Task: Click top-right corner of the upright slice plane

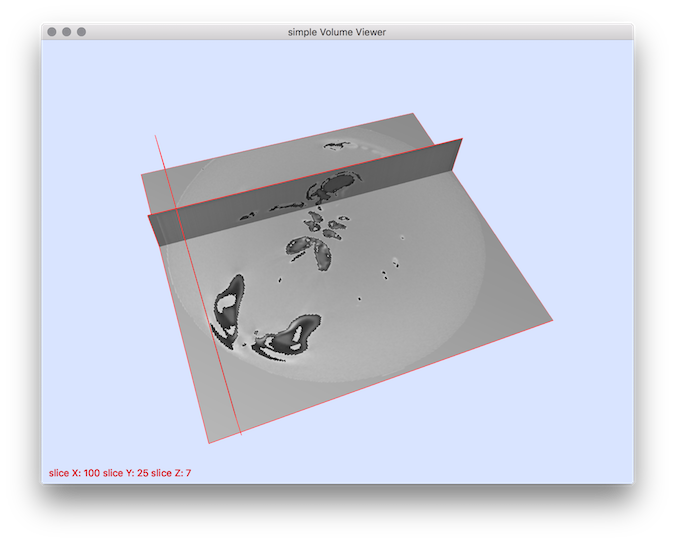Action: (462, 140)
